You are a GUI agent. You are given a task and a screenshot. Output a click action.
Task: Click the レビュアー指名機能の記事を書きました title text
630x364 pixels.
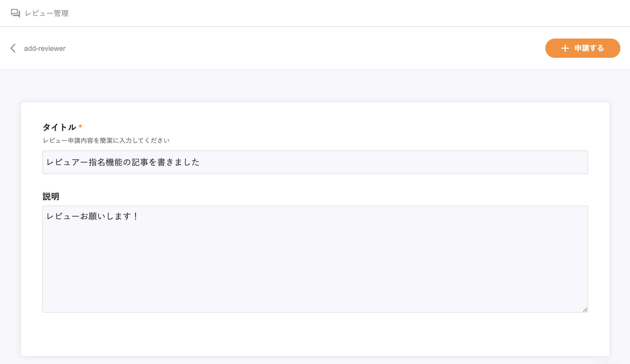pyautogui.click(x=123, y=162)
